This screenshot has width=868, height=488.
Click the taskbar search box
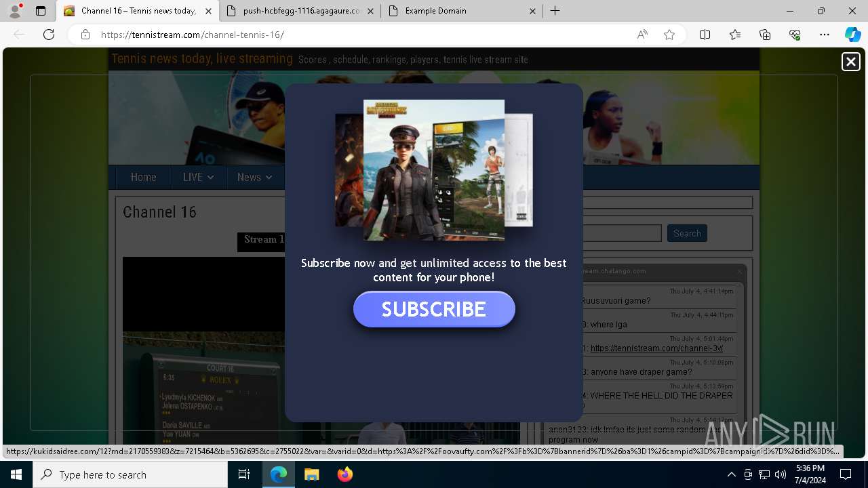130,474
